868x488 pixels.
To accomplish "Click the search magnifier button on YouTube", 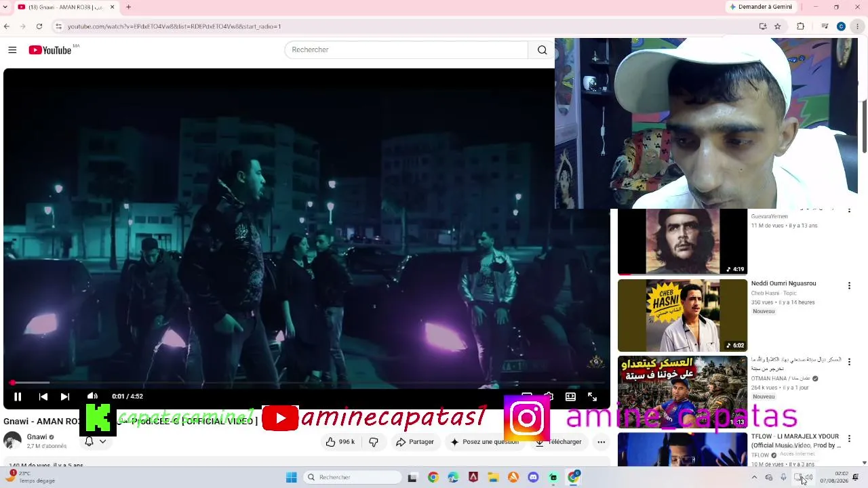I will tap(542, 50).
